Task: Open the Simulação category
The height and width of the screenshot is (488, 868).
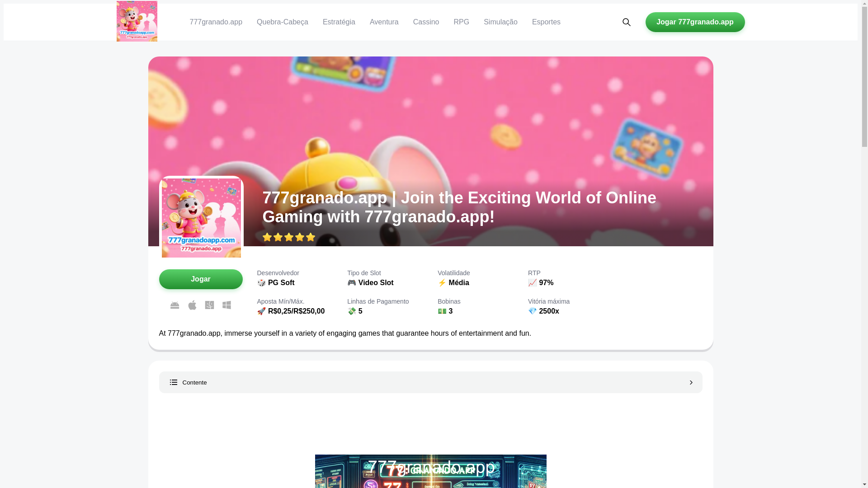Action: click(500, 22)
